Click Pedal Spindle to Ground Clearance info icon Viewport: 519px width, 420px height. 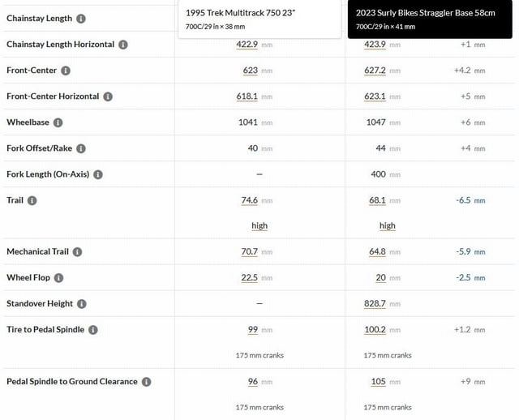click(x=146, y=382)
